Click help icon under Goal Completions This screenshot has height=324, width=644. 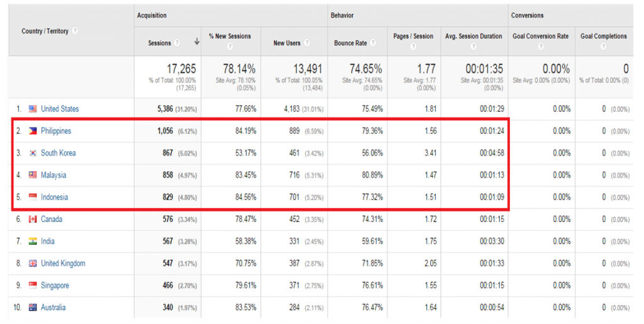click(x=603, y=47)
